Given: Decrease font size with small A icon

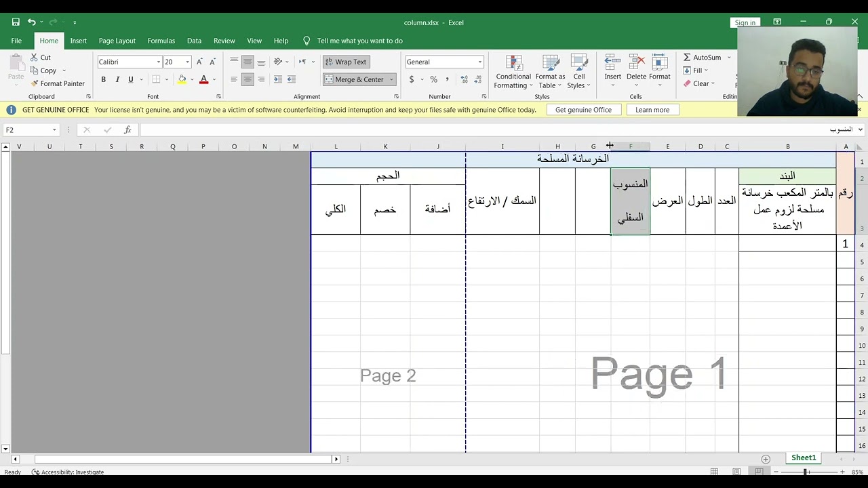Looking at the screenshot, I should pos(212,62).
